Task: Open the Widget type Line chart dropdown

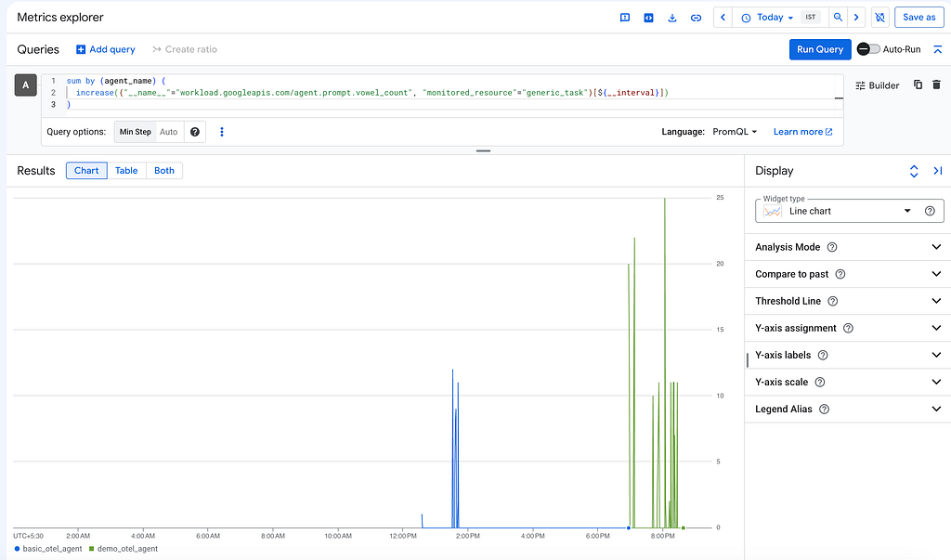Action: 849,211
